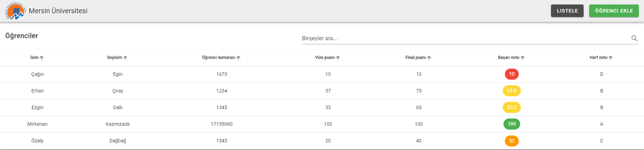This screenshot has height=150, width=644.
Task: Click the Mersin Üniversitesi logo
Action: click(16, 11)
